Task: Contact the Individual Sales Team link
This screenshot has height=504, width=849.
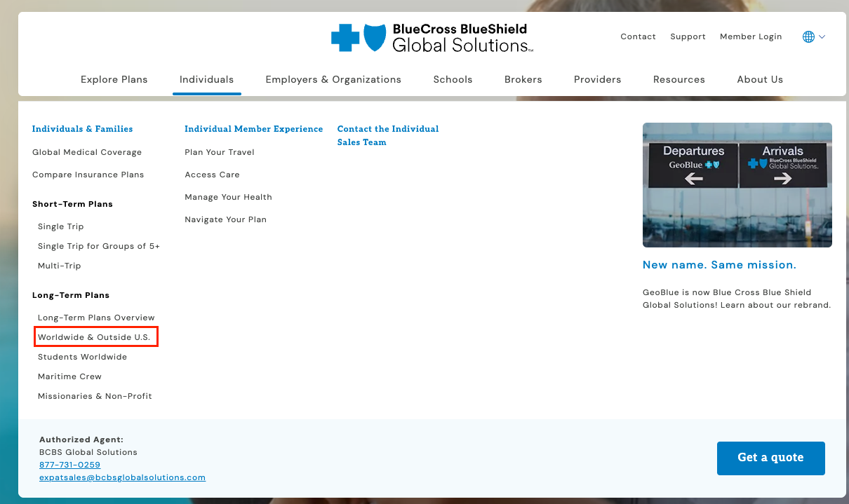Action: 388,135
